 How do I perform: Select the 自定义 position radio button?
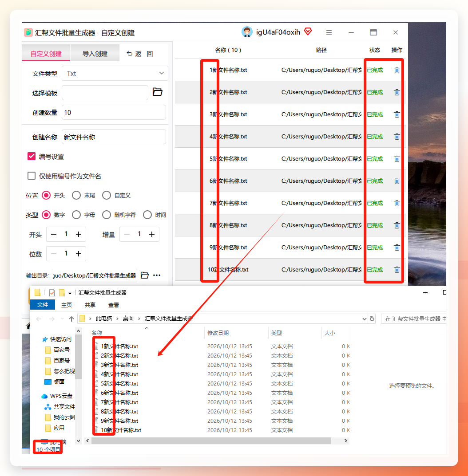[107, 195]
